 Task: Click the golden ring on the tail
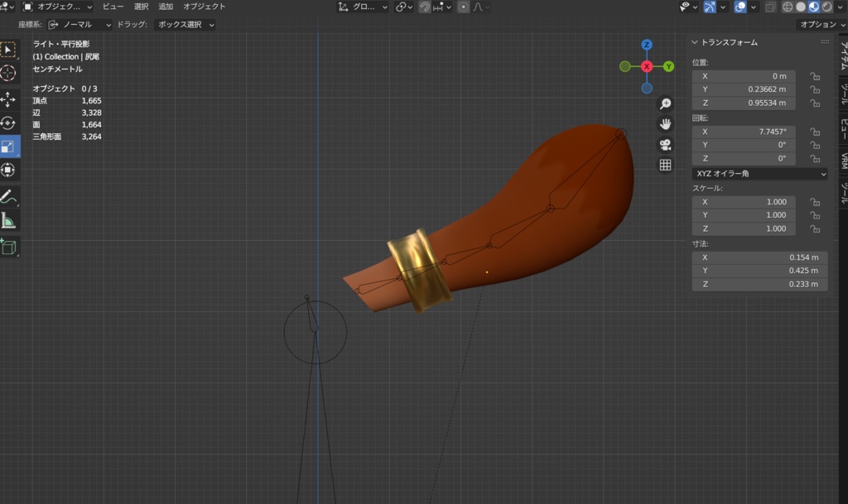click(418, 270)
